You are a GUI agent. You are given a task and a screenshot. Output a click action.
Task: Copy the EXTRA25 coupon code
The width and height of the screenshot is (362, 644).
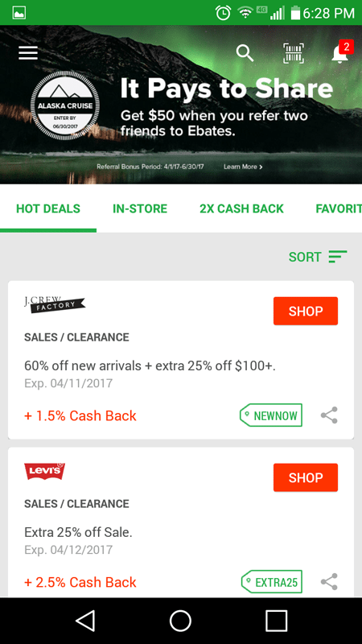pyautogui.click(x=271, y=581)
